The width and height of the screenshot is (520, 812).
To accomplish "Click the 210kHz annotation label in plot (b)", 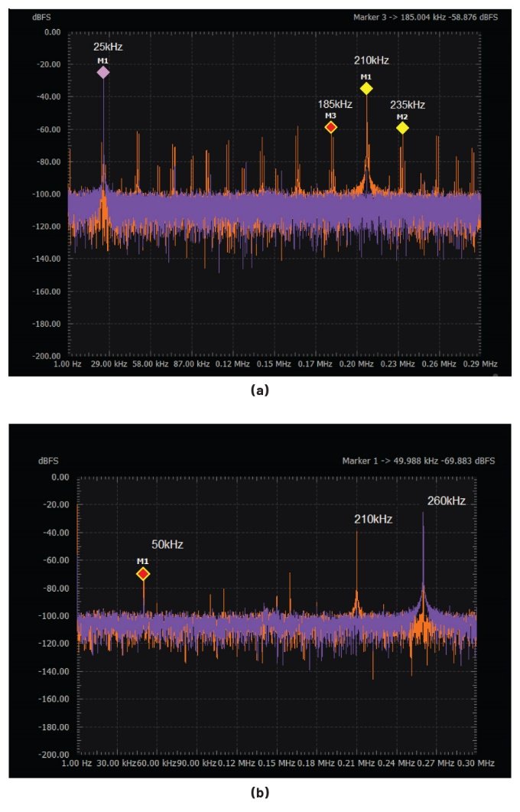I will click(x=373, y=519).
